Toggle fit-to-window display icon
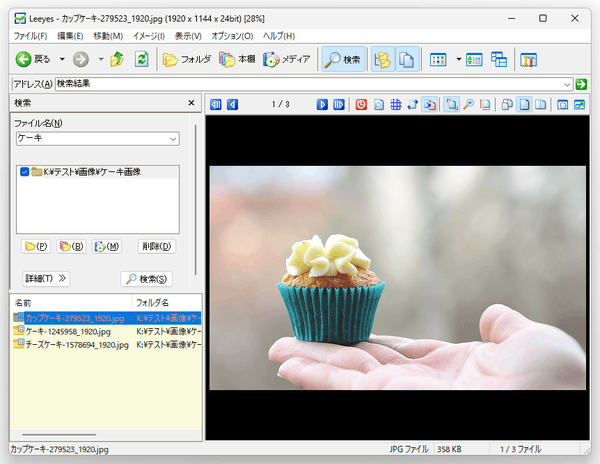Viewport: 600px width, 464px height. pos(452,104)
